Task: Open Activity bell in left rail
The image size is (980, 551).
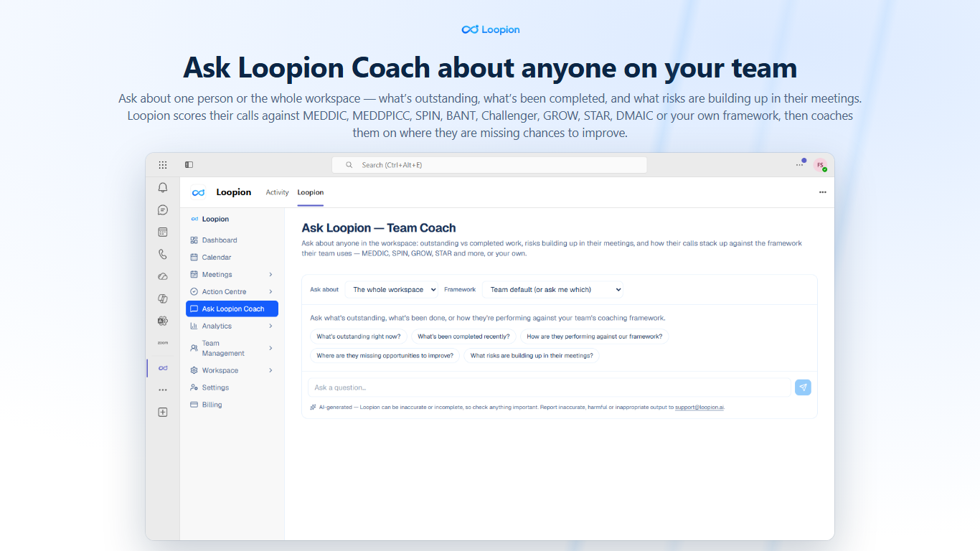Action: point(163,188)
